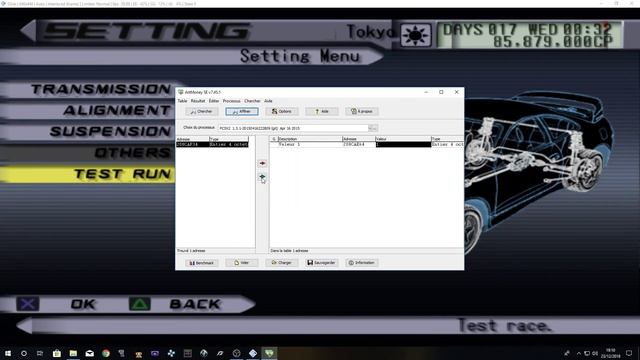Open File Explorer from taskbar
The height and width of the screenshot is (360, 640).
[73, 353]
